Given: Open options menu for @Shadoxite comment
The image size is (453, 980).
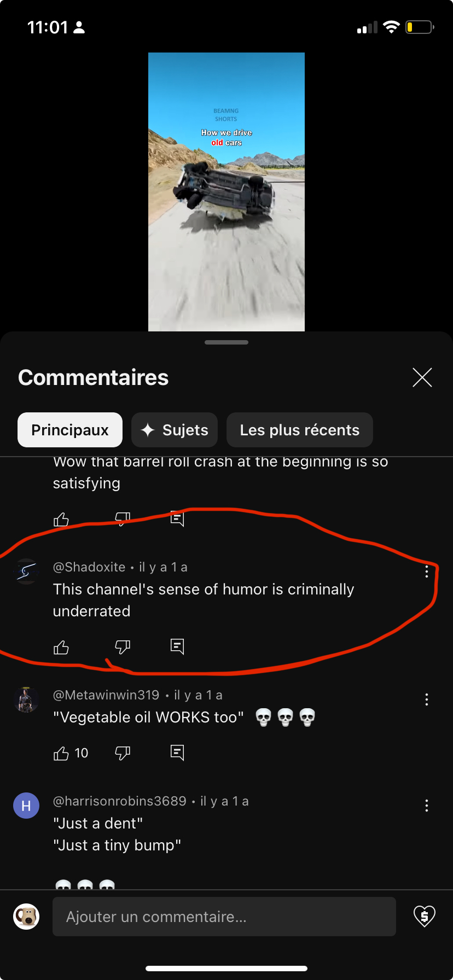Looking at the screenshot, I should 427,571.
